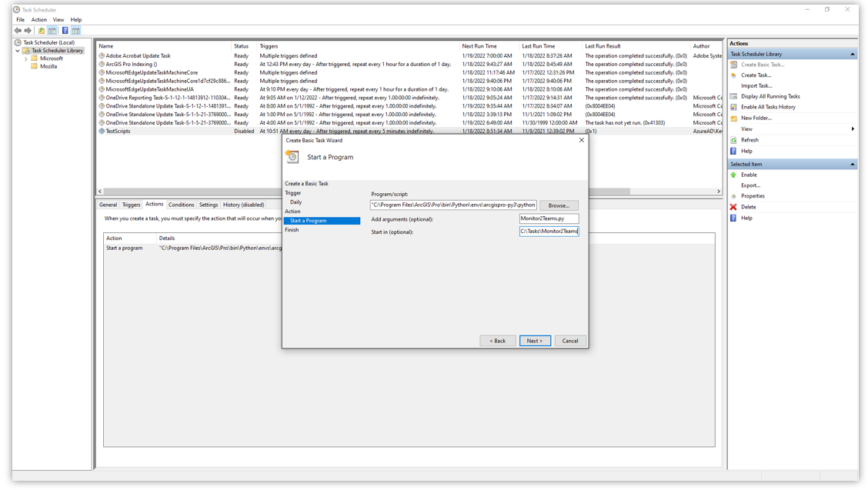Click the Add arguments input field
Image resolution: width=868 pixels, height=490 pixels.
coord(548,218)
